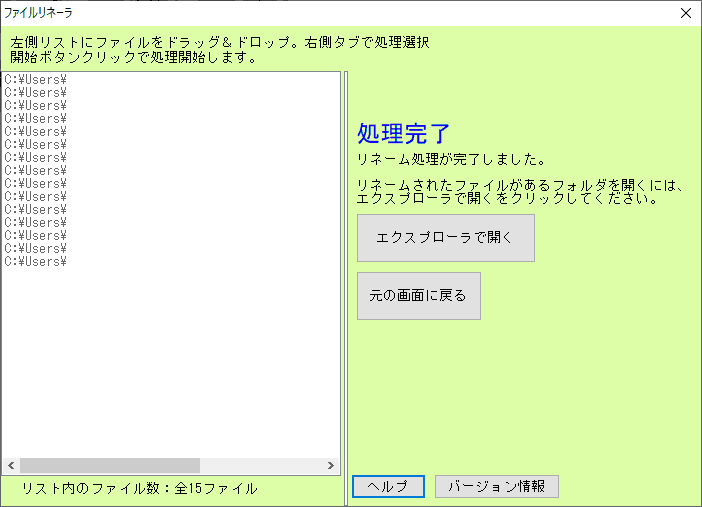The height and width of the screenshot is (507, 702).
Task: Show バージョン情報 dialog
Action: coord(496,486)
